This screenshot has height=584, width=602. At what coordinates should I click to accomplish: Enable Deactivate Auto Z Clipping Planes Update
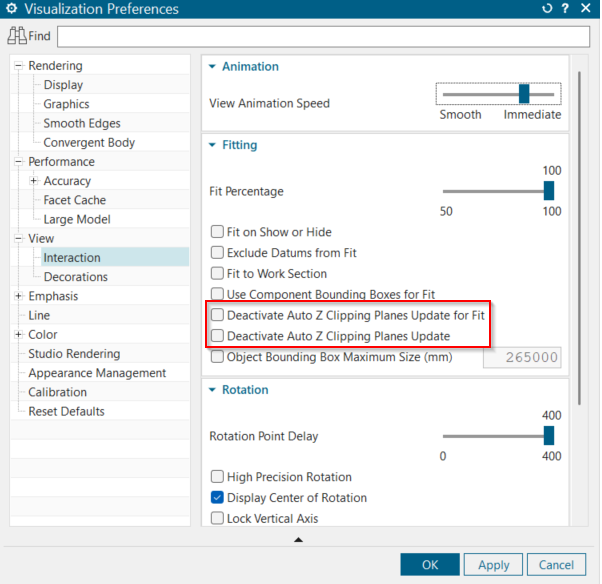[x=217, y=336]
